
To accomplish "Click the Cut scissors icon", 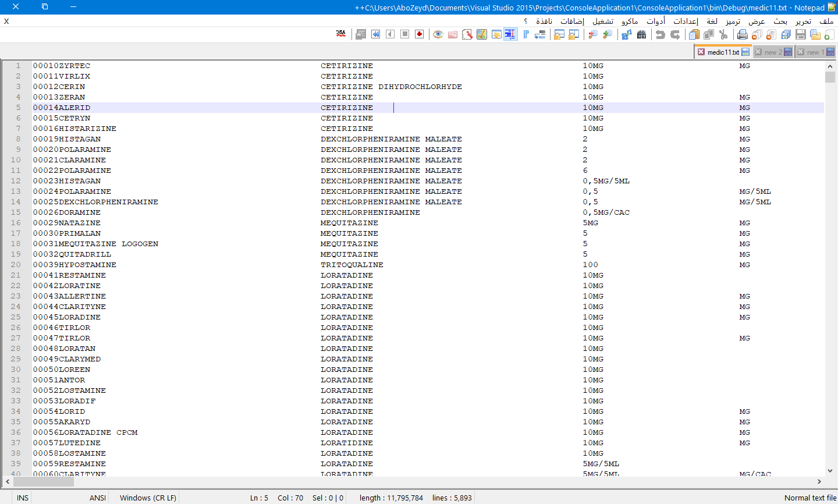I will [x=723, y=35].
